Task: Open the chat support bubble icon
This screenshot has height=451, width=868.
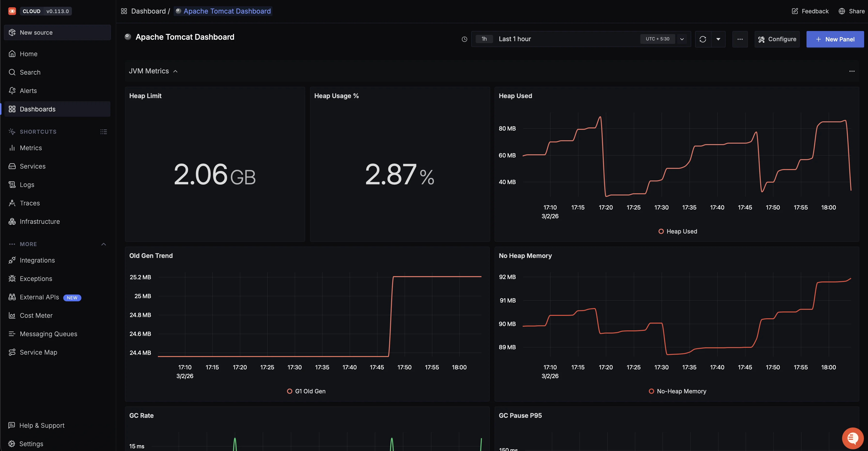Action: (852, 438)
